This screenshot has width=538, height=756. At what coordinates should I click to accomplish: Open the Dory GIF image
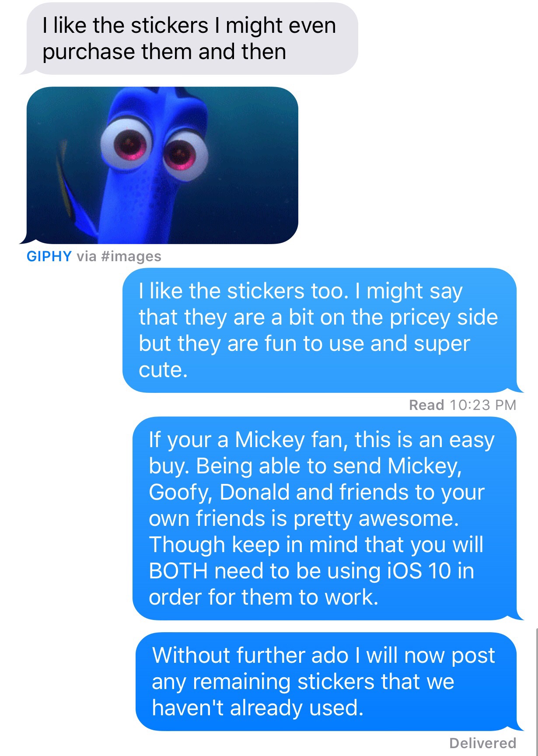point(162,165)
